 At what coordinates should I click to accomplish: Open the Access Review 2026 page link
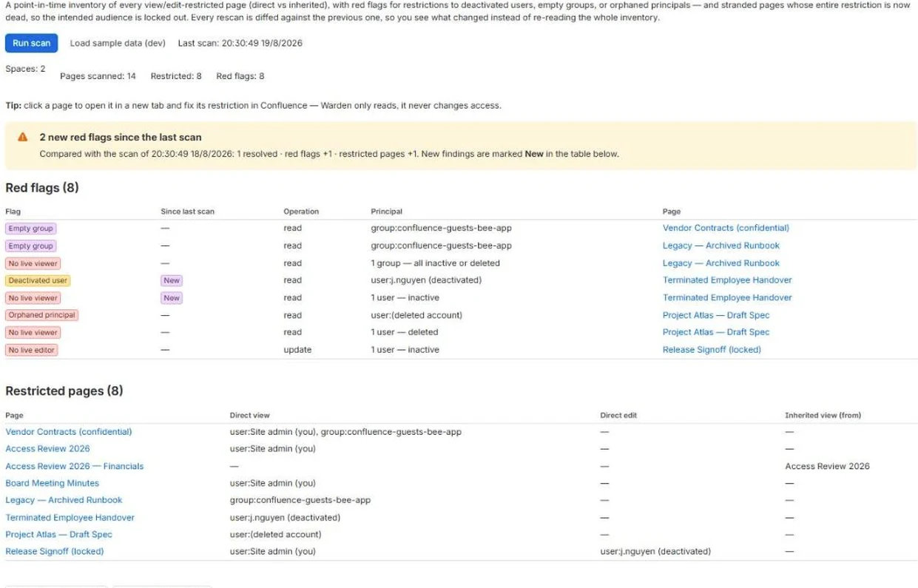click(47, 449)
